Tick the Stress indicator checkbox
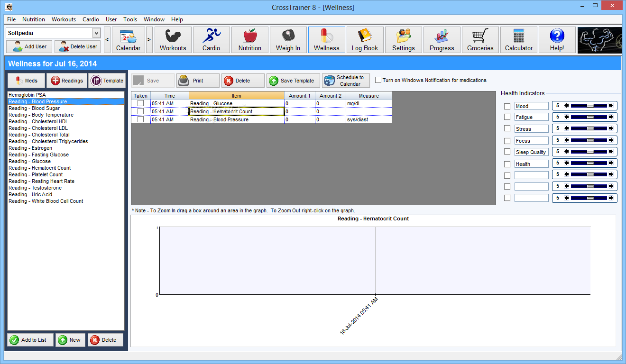This screenshot has height=364, width=626. [x=507, y=128]
